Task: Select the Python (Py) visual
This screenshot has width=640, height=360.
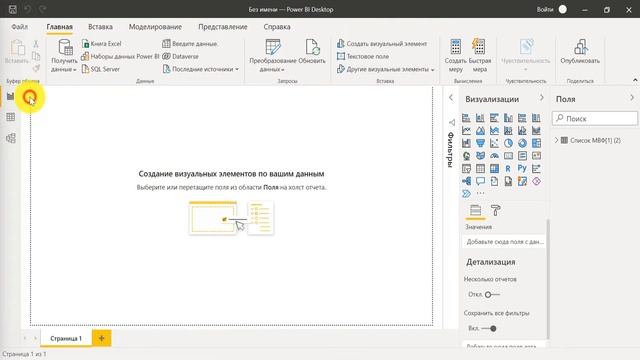Action: tap(522, 169)
